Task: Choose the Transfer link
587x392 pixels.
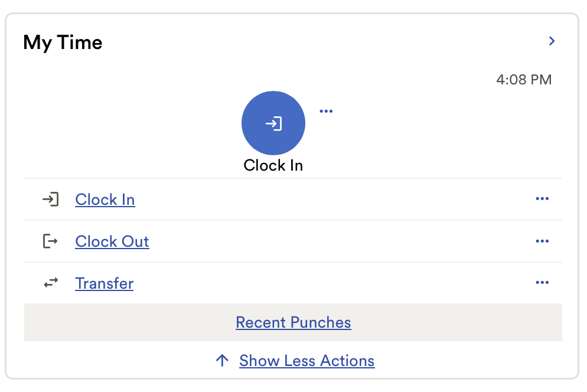Action: [105, 283]
